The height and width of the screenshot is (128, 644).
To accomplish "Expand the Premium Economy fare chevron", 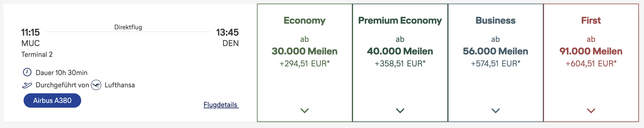I will [400, 111].
